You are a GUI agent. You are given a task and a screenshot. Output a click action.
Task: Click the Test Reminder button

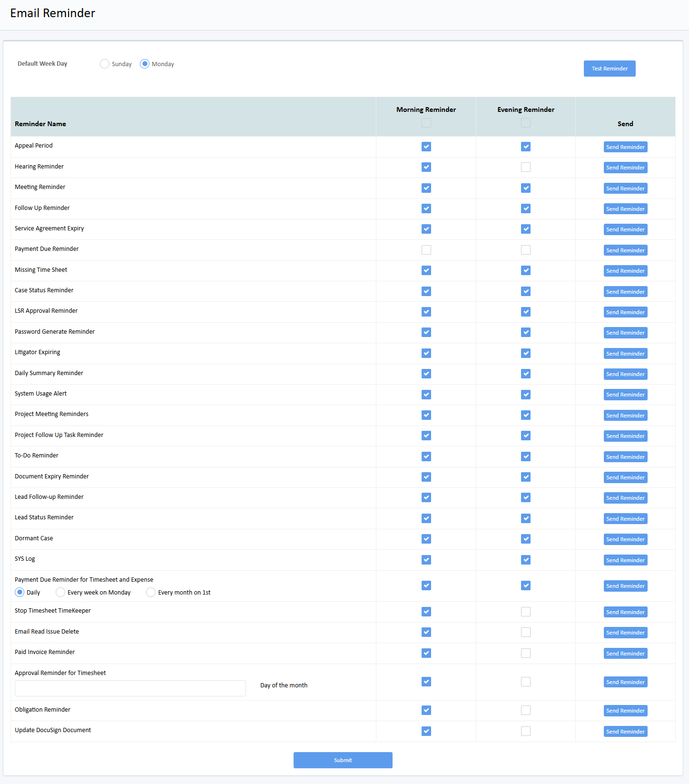610,69
